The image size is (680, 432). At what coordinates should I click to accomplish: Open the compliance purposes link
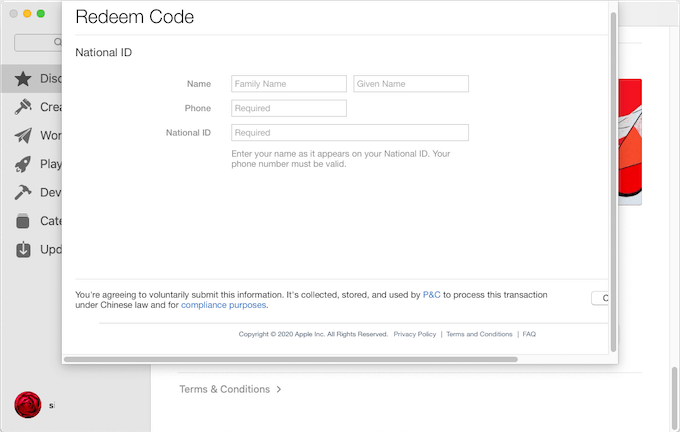pos(223,305)
